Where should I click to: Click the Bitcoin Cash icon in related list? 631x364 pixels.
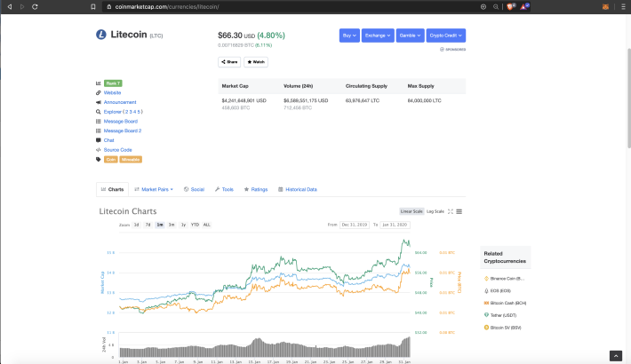[486, 303]
